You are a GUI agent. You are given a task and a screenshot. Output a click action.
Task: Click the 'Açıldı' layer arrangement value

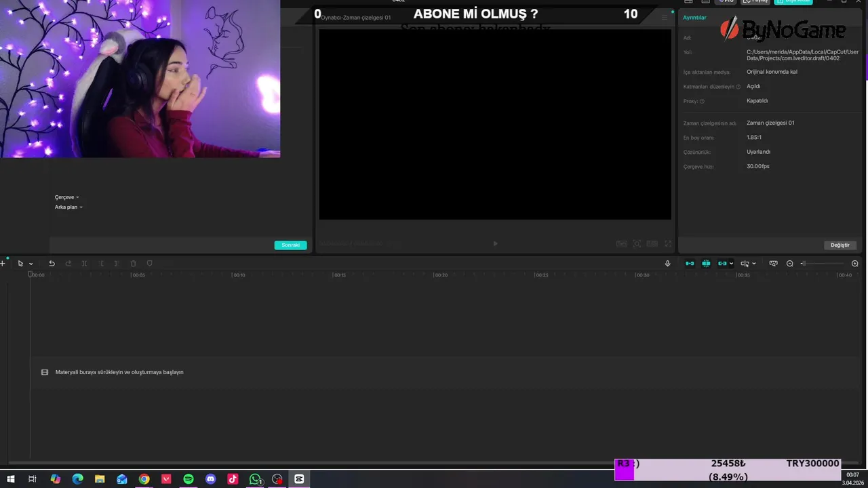[753, 87]
